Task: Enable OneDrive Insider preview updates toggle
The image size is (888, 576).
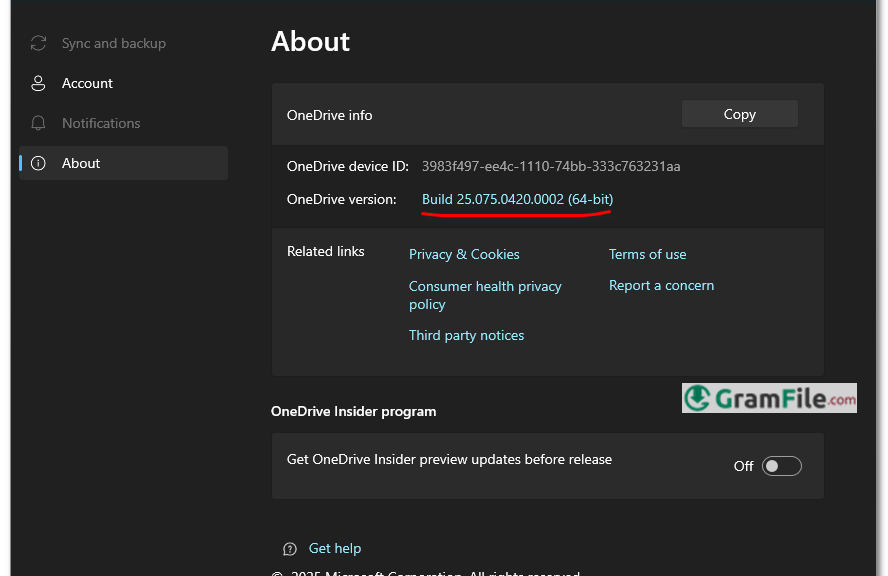Action: click(x=782, y=466)
